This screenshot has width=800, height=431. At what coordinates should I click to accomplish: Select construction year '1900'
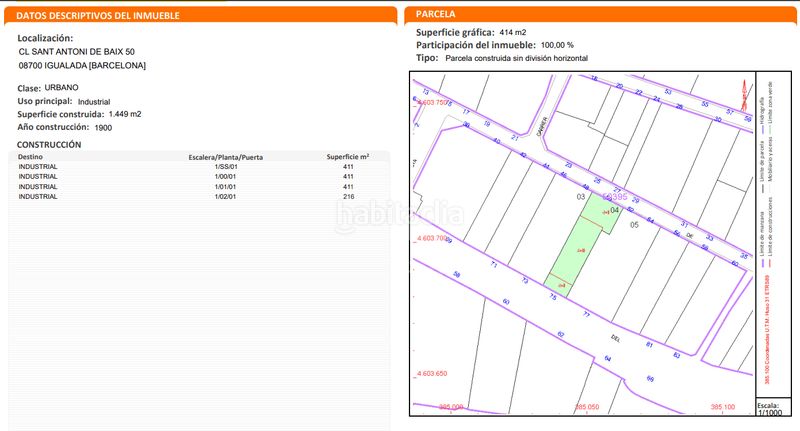click(103, 128)
